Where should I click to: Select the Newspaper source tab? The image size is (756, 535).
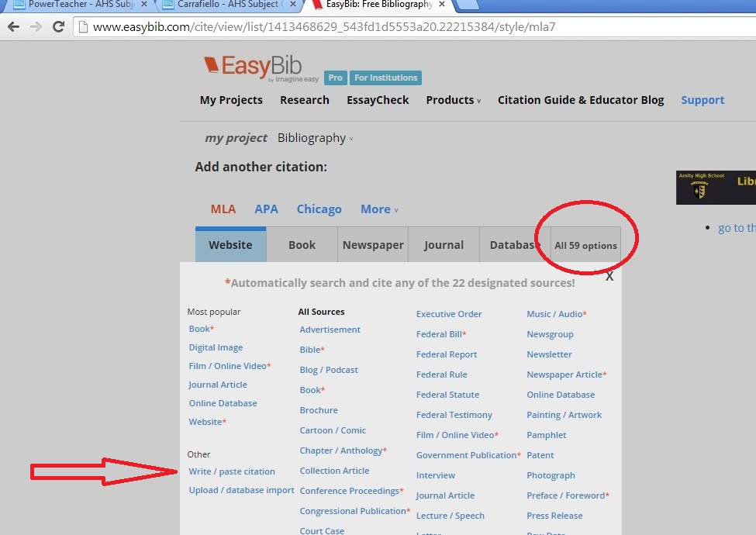point(373,245)
